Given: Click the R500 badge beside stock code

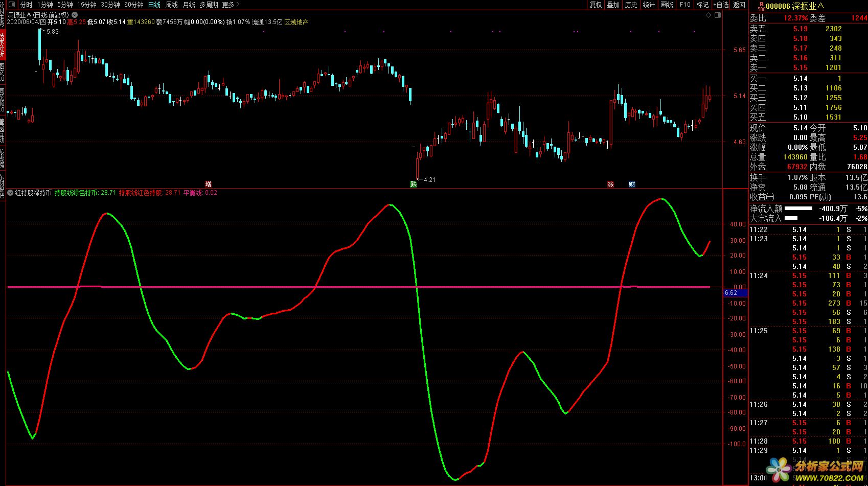Looking at the screenshot, I should coord(761,6).
